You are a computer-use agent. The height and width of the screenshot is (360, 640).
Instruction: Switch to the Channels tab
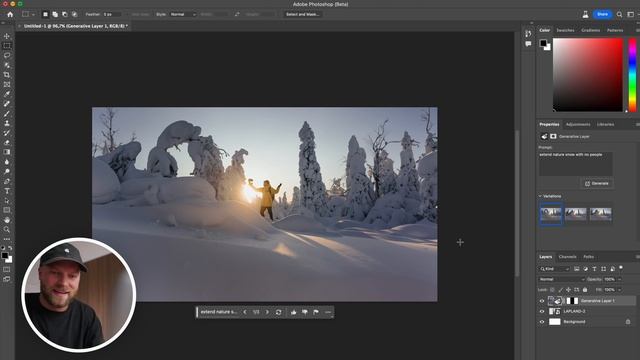tap(567, 257)
